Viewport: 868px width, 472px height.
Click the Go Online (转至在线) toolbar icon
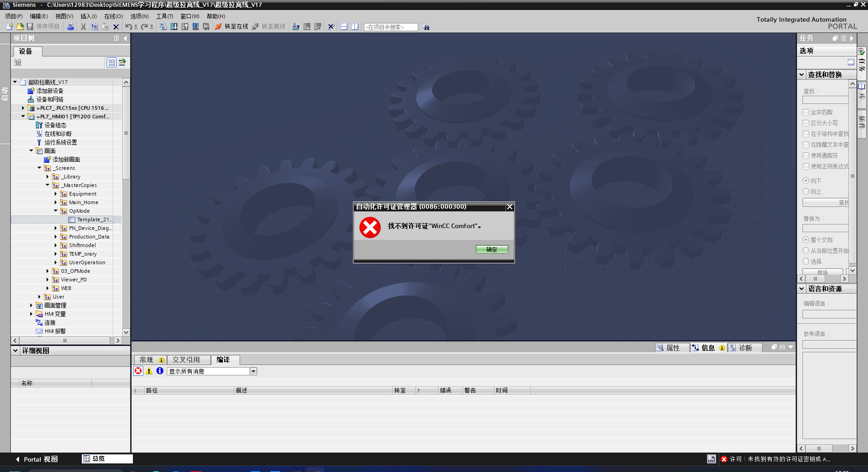219,27
